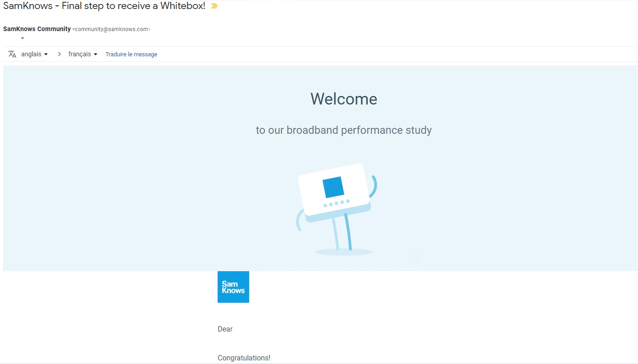Click the Congratulations! text
The image size is (638, 364).
click(x=244, y=358)
